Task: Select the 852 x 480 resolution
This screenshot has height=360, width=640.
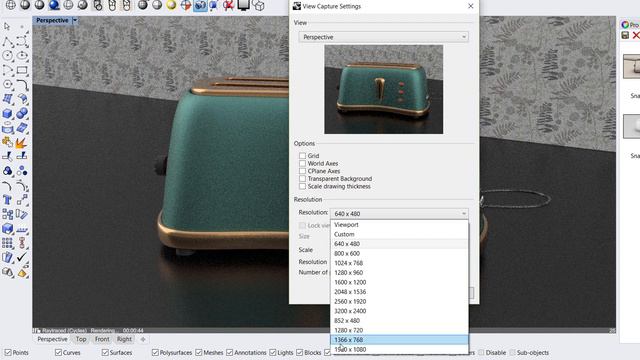Action: (x=399, y=320)
